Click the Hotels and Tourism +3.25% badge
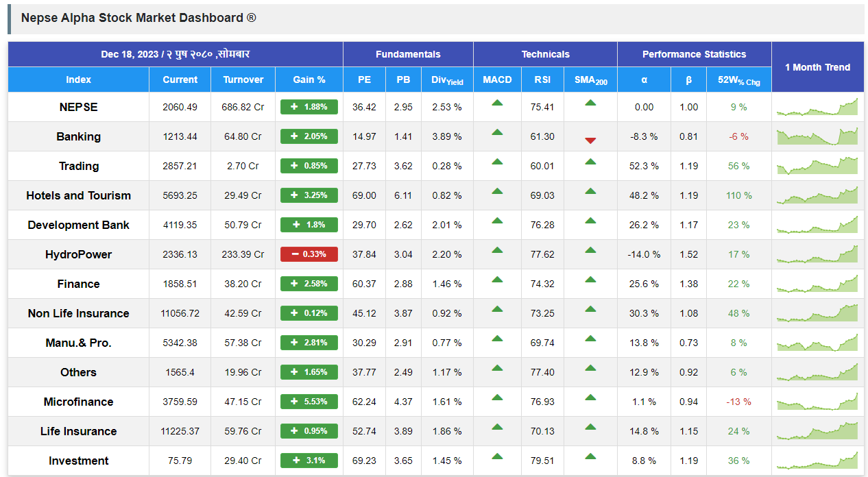The height and width of the screenshot is (477, 868). pyautogui.click(x=309, y=195)
